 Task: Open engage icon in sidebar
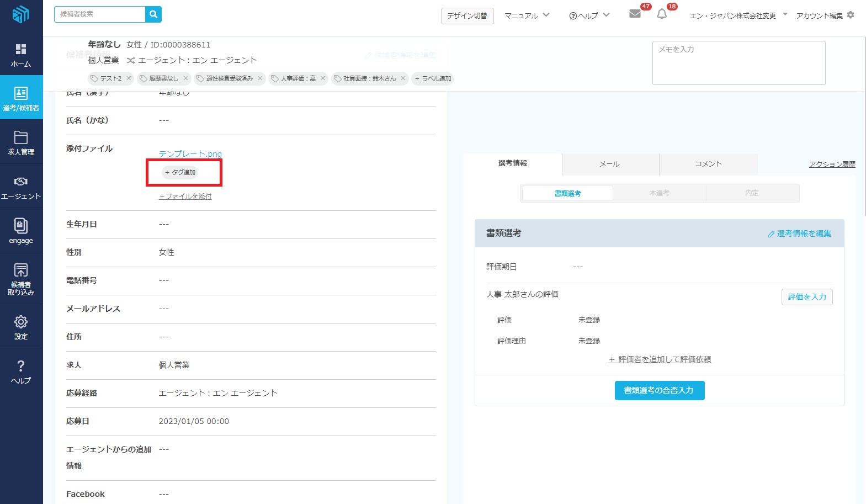(21, 231)
